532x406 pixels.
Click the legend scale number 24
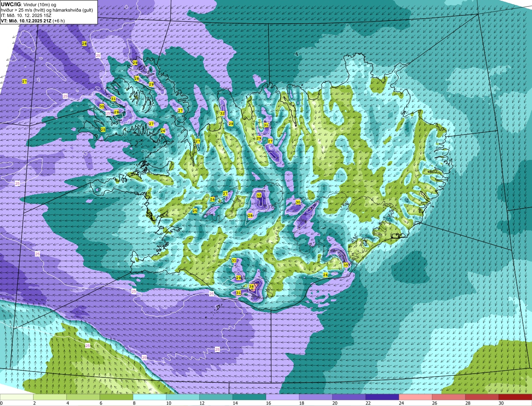401,403
